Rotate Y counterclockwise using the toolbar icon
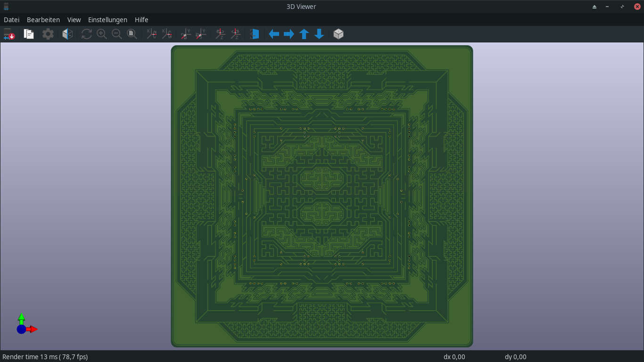Viewport: 644px width, 362px height. coord(201,34)
